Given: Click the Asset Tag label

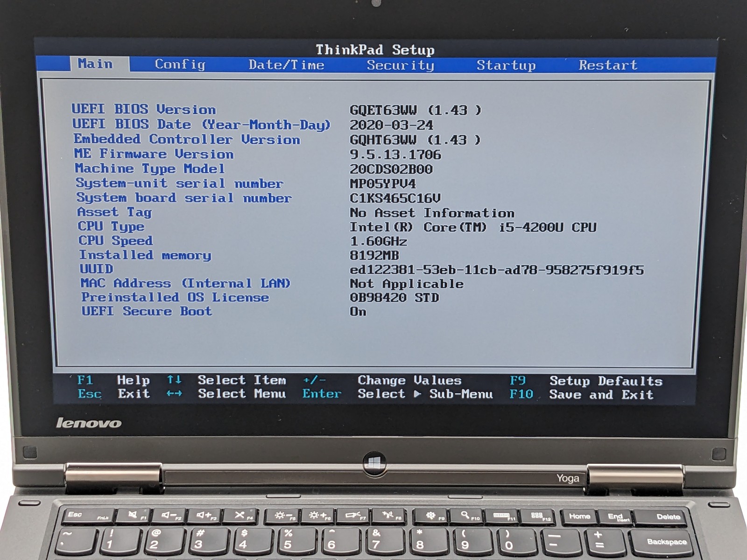Looking at the screenshot, I should (114, 212).
